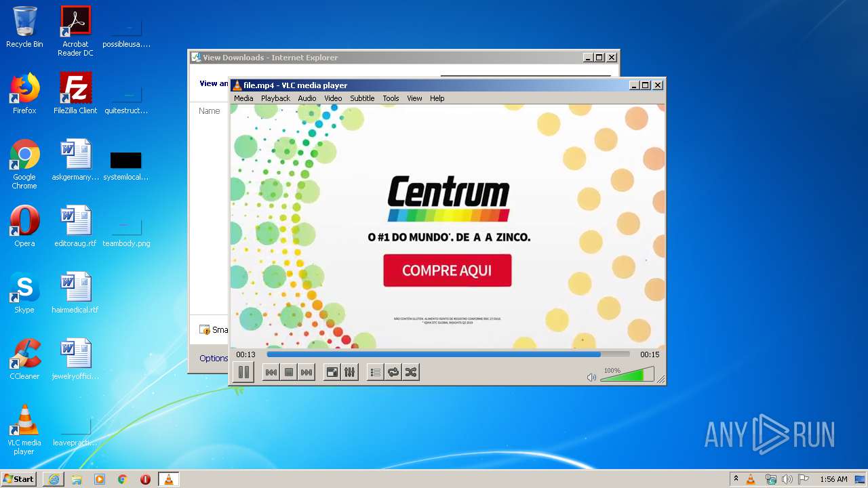Seek along VLC playback progress bar
The image size is (868, 488).
[x=448, y=354]
